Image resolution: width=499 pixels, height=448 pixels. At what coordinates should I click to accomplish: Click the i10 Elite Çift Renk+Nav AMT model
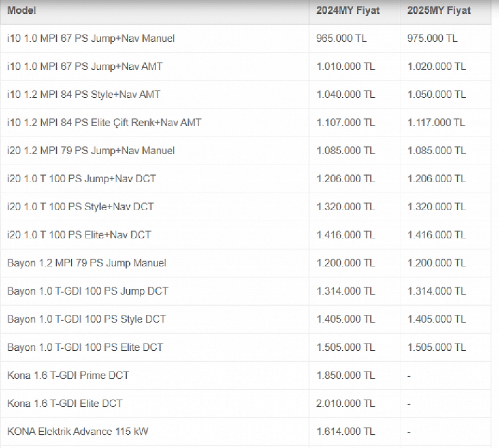[104, 123]
